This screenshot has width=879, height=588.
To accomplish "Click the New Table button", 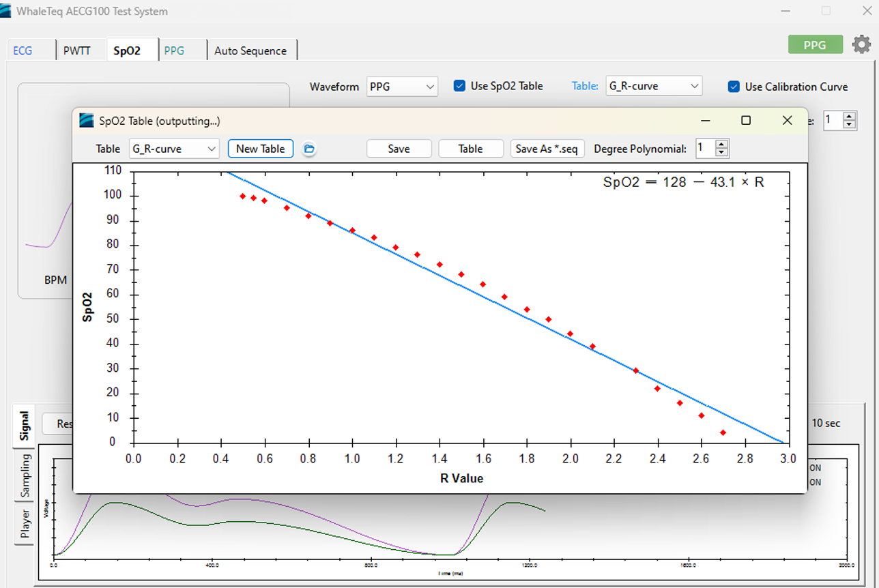I will click(x=261, y=149).
